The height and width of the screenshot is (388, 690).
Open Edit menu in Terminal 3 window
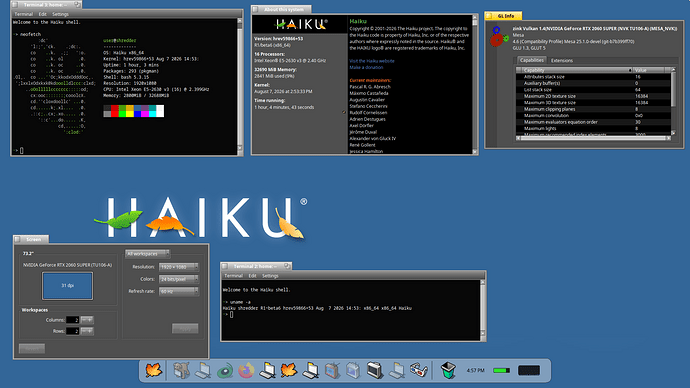[42, 14]
